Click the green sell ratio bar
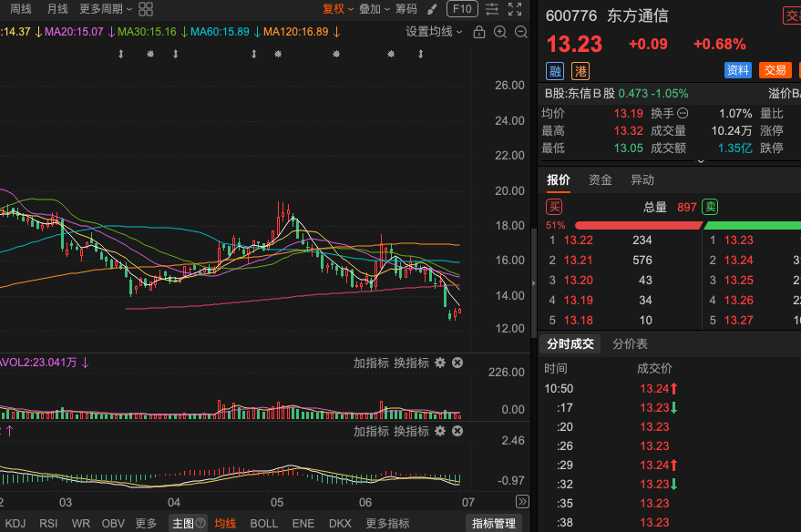 (x=752, y=225)
